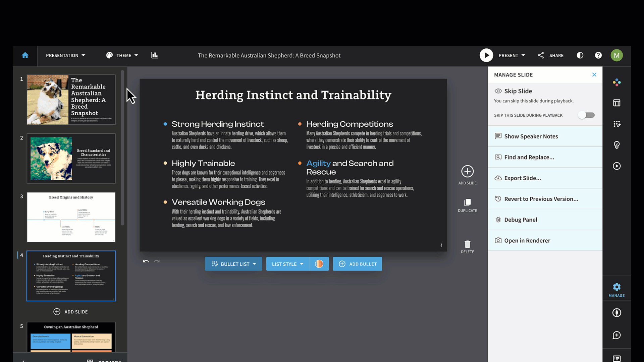
Task: Open the colorful dots design icon in sidebar
Action: pyautogui.click(x=616, y=82)
